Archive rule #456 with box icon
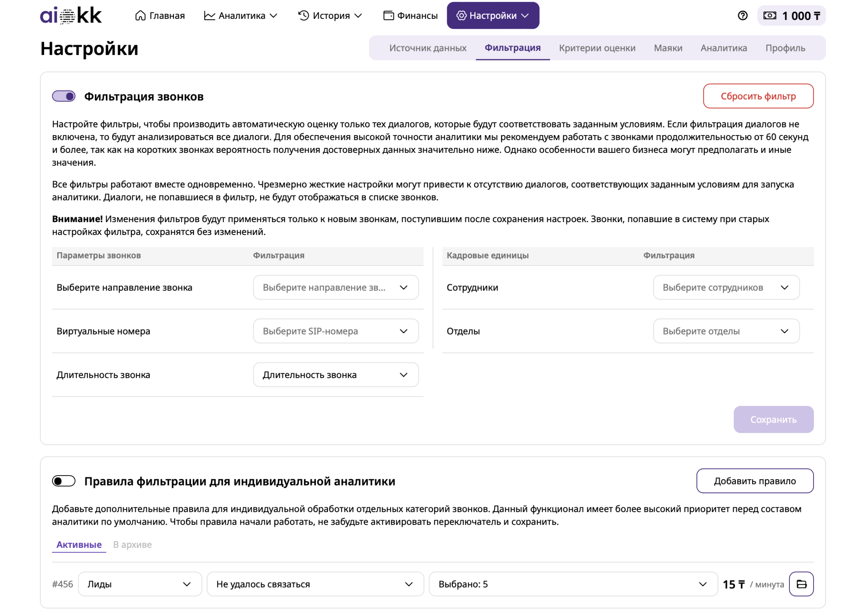Screen dimensions: 866x616 (x=801, y=584)
